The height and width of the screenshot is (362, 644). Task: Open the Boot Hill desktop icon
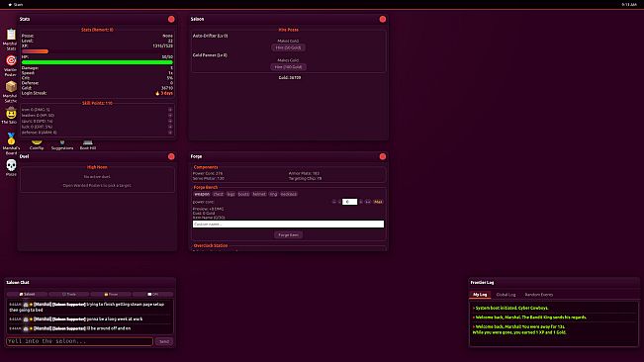tap(87, 144)
